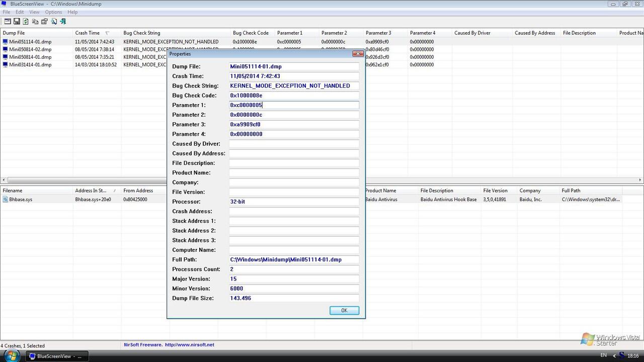This screenshot has height=362, width=644.
Task: Open the Windows Start orb
Action: coord(11,355)
